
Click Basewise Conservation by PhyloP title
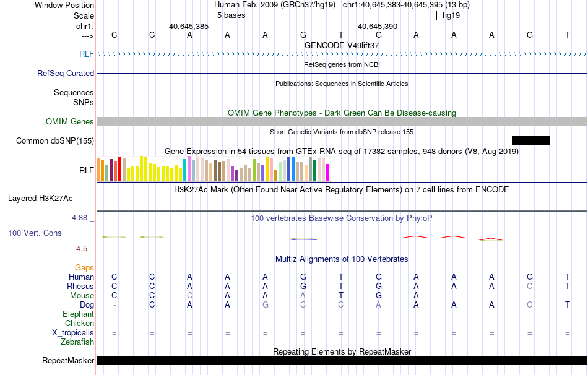342,218
